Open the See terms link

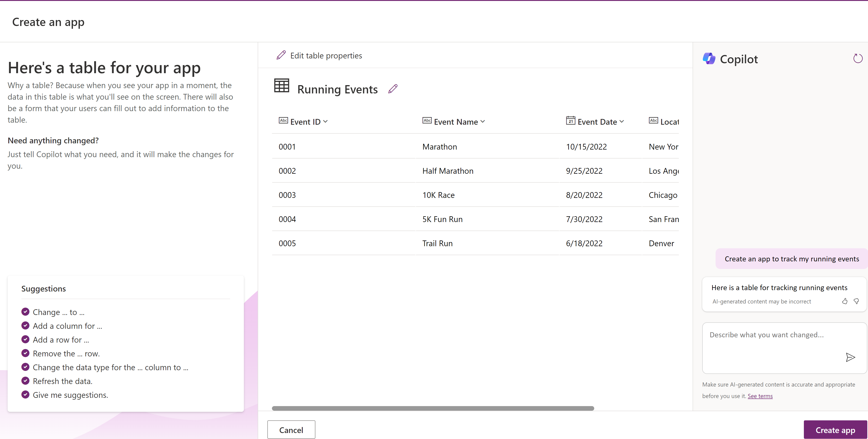point(760,396)
